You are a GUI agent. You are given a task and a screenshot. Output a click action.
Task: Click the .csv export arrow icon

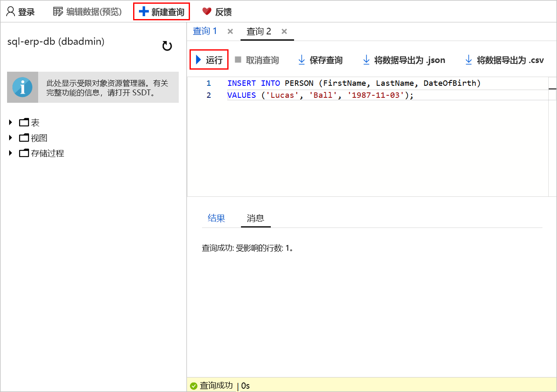[469, 60]
